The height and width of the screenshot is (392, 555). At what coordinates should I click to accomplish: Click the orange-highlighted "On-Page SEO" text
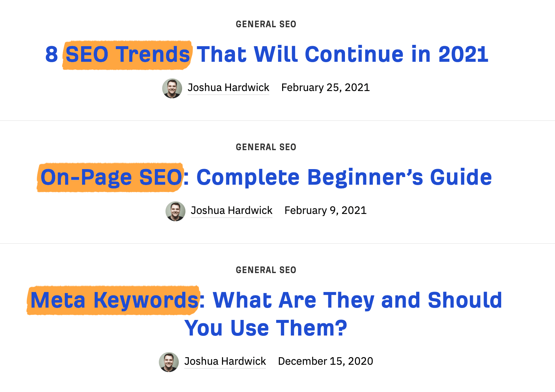[111, 177]
